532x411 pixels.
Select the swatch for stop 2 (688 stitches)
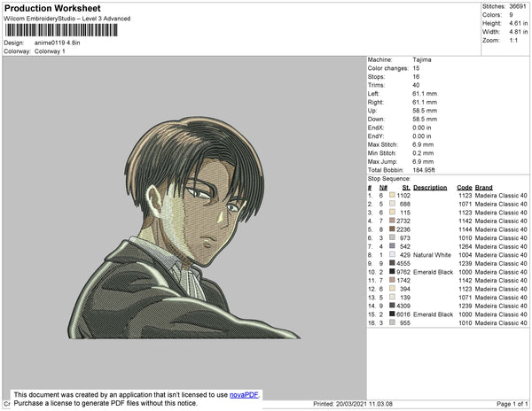pos(392,204)
